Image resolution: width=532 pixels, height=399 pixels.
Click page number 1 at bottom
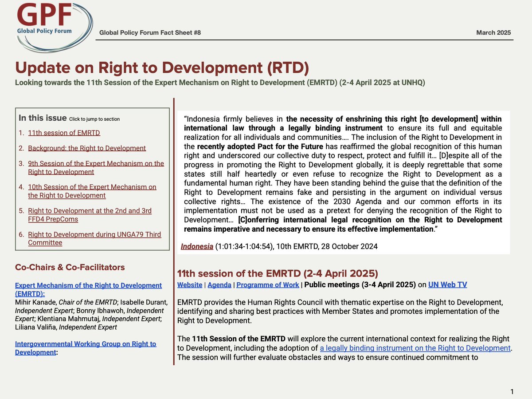pyautogui.click(x=512, y=391)
